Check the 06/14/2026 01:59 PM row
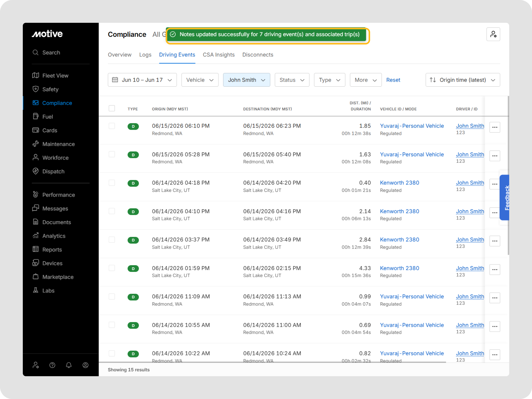Screen dimensions: 532x399 click(x=112, y=268)
